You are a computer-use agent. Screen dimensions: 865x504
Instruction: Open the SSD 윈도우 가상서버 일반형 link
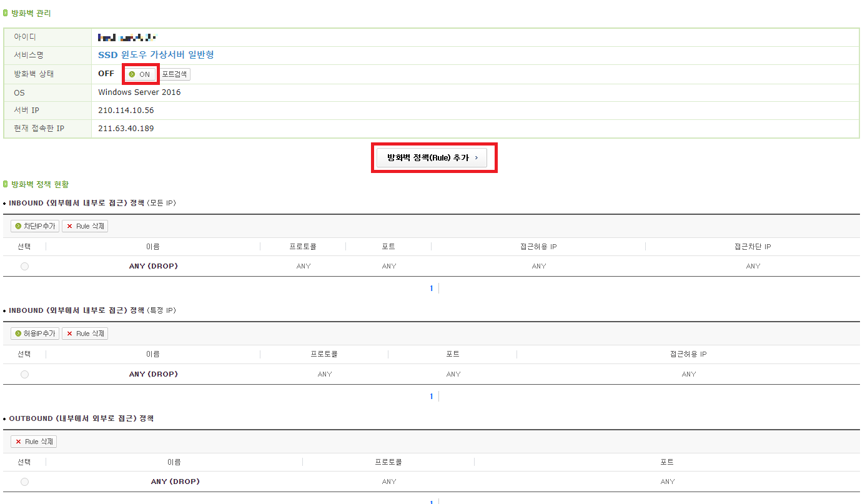(156, 55)
